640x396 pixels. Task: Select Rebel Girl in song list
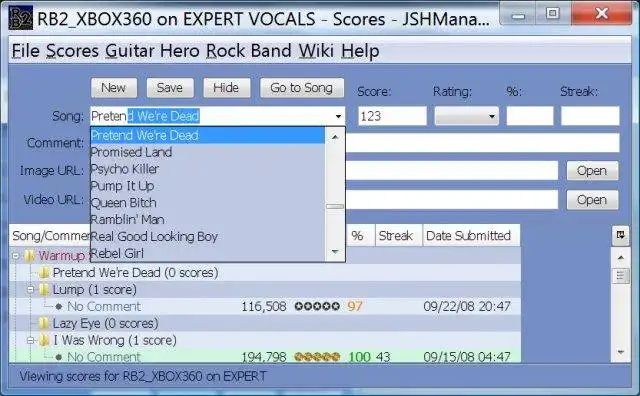tap(208, 254)
